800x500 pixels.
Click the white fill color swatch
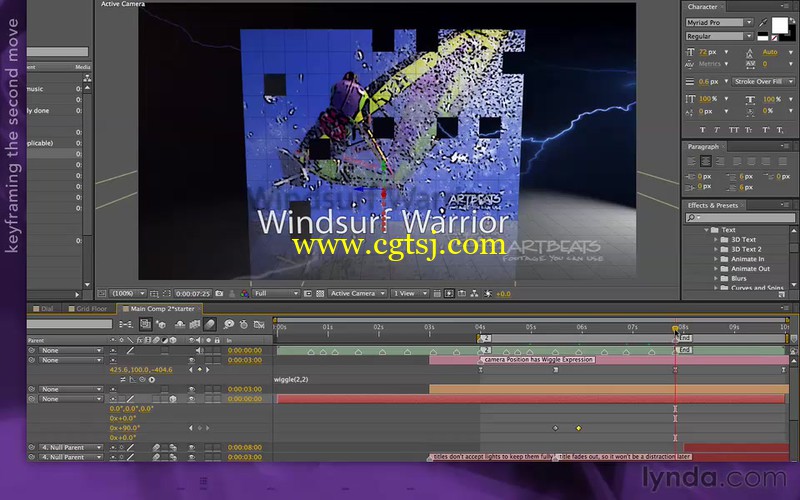pyautogui.click(x=779, y=25)
